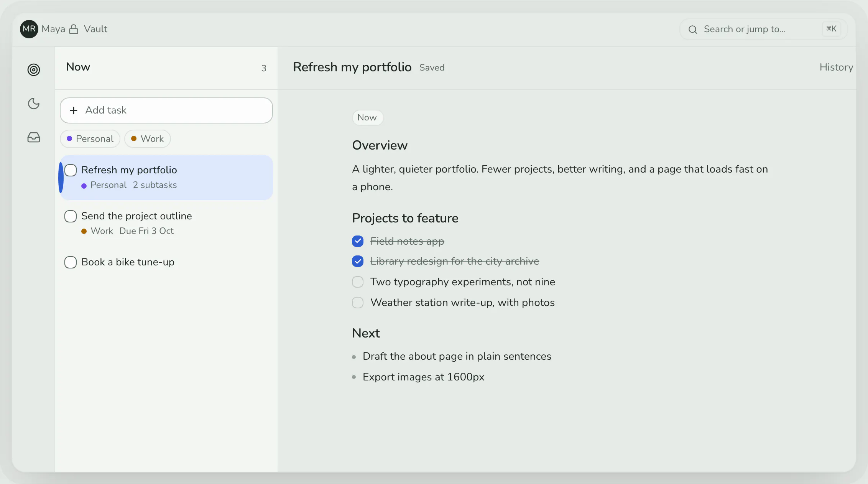Screen dimensions: 868x484
Task: Click the Vault lock icon
Action: [x=74, y=29]
